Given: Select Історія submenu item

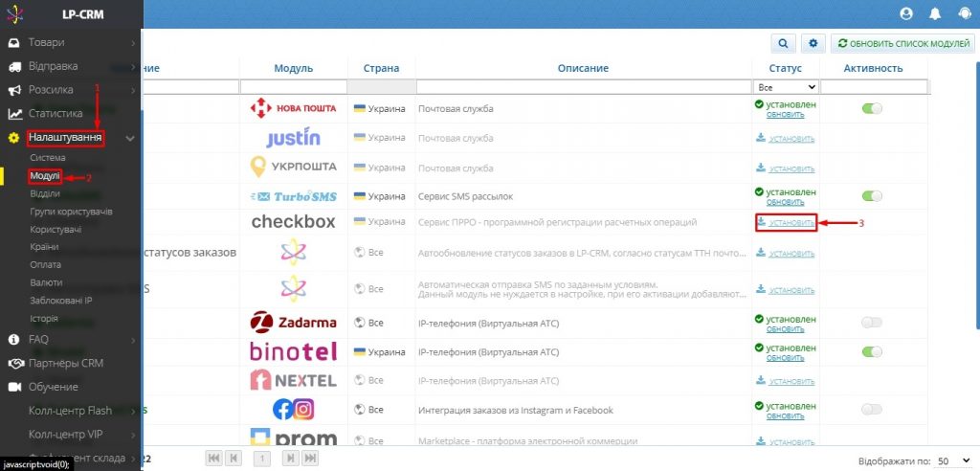Looking at the screenshot, I should tap(44, 319).
